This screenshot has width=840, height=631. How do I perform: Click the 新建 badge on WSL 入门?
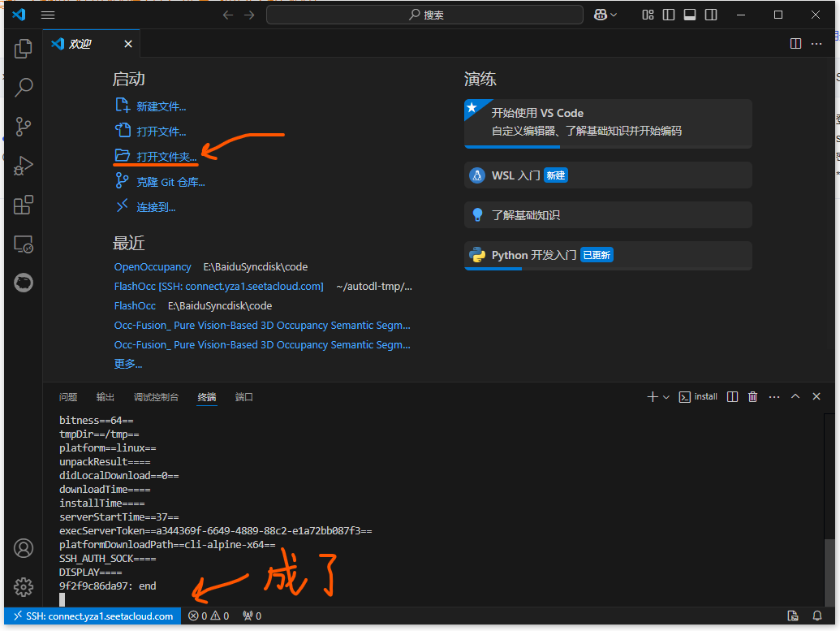(x=555, y=175)
